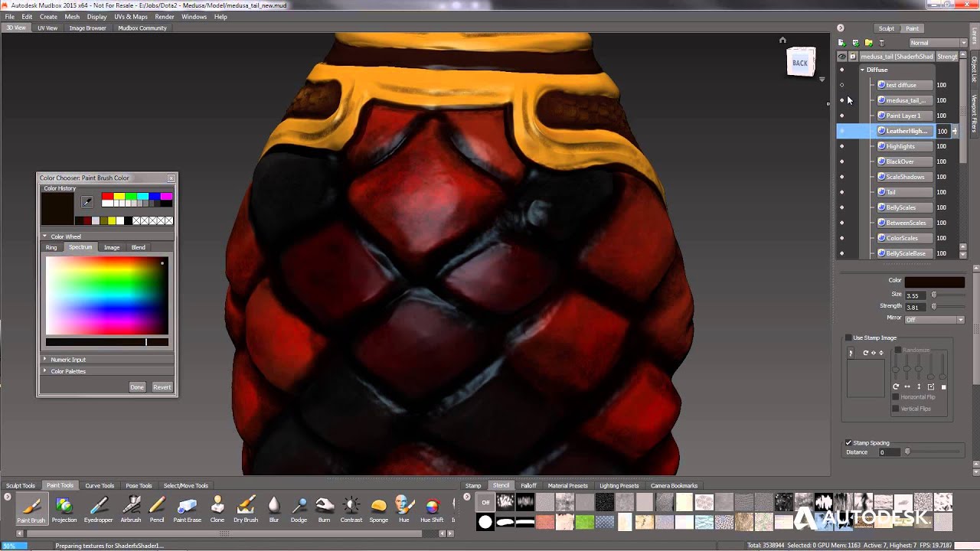Expand the Numeric Input section
The image size is (980, 551).
tap(44, 359)
